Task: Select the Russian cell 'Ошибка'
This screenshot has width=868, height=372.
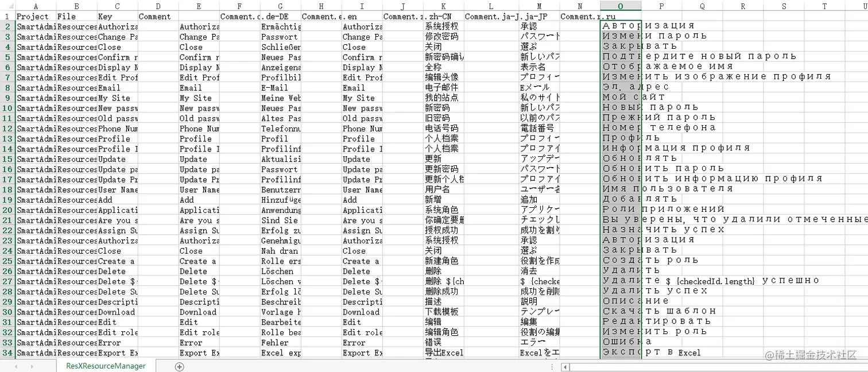Action: 621,343
